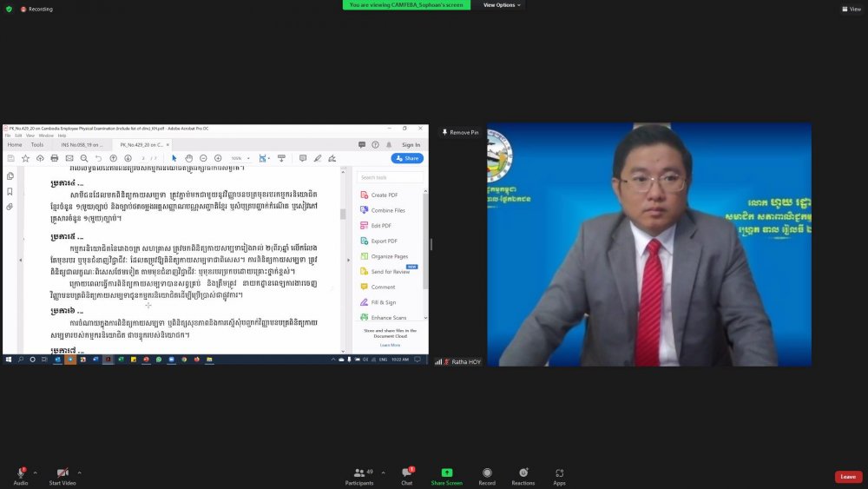Toggle the Audio microphone mute
The height and width of the screenshot is (489, 868).
[20, 473]
